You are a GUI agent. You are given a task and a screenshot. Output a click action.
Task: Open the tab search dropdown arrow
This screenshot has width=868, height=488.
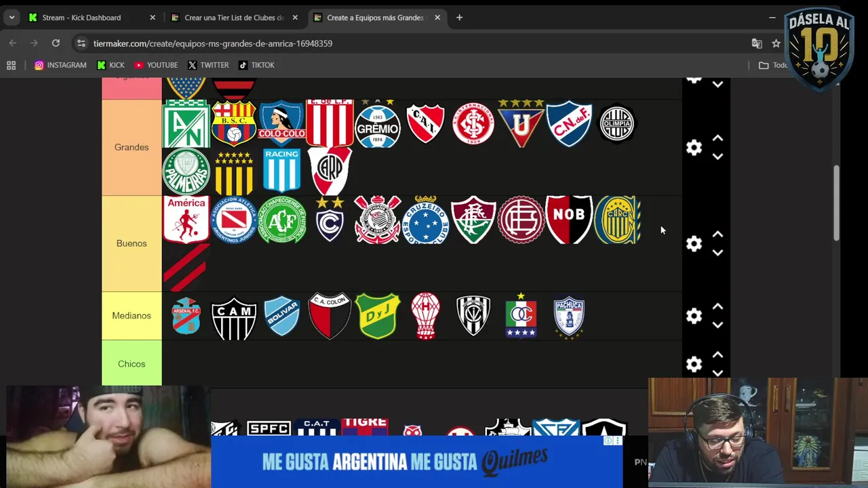pyautogui.click(x=12, y=18)
